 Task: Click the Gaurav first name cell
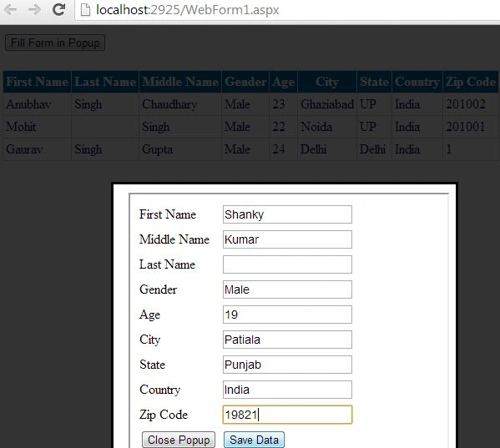click(38, 149)
